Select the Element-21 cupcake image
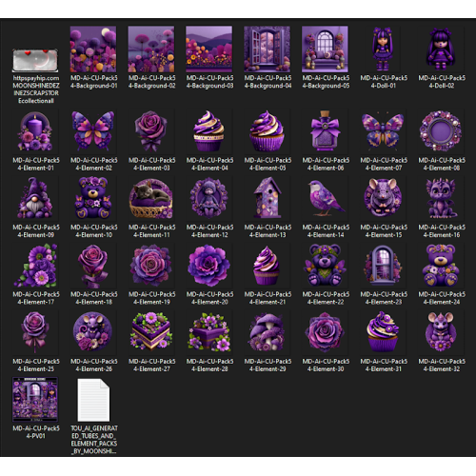 [267, 266]
